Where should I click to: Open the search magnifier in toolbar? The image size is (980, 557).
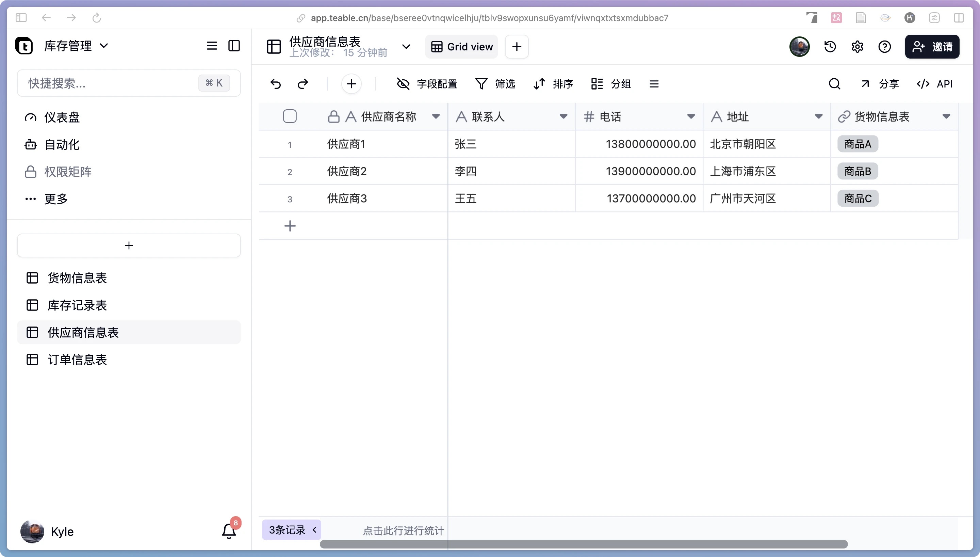point(834,84)
